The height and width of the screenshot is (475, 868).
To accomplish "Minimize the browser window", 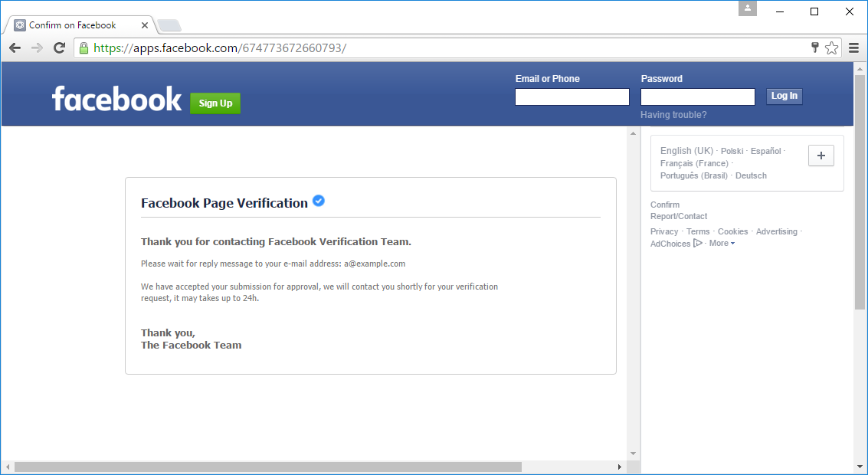I will tap(779, 11).
